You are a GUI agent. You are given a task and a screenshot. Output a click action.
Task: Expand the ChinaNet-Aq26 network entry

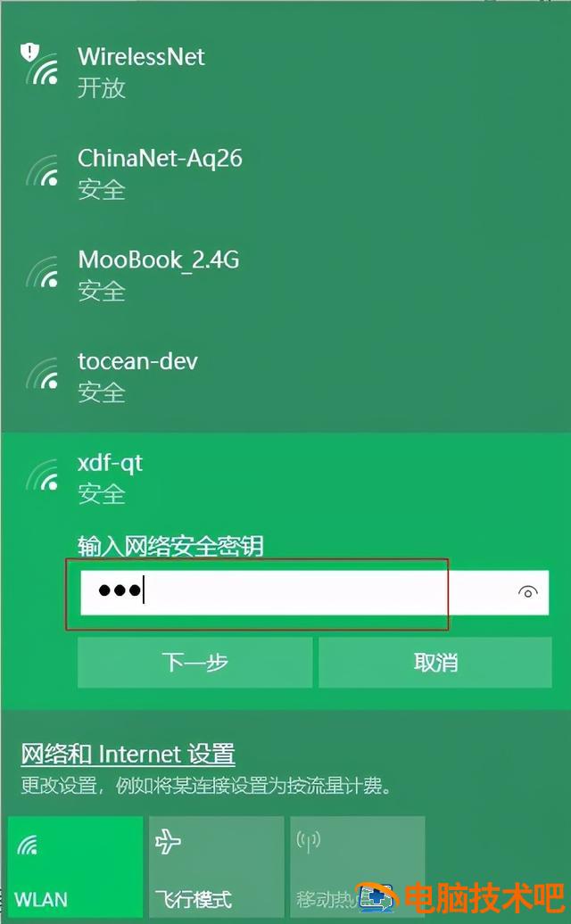click(x=285, y=173)
